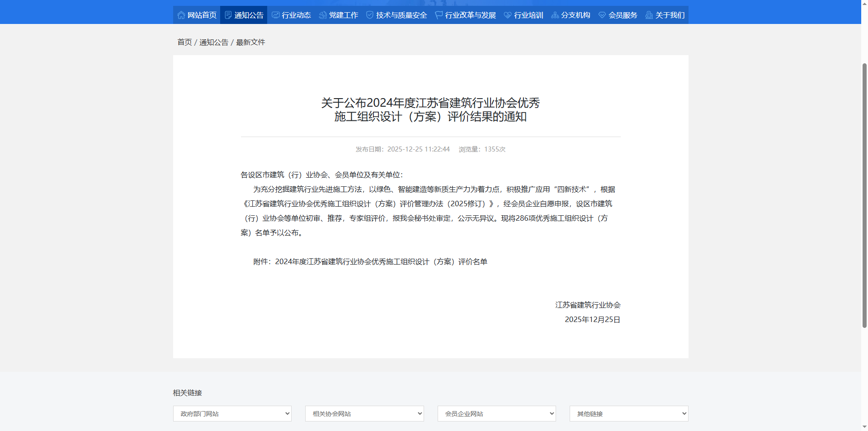Click the 最新文件 breadcrumb link
The image size is (868, 431).
(x=250, y=42)
